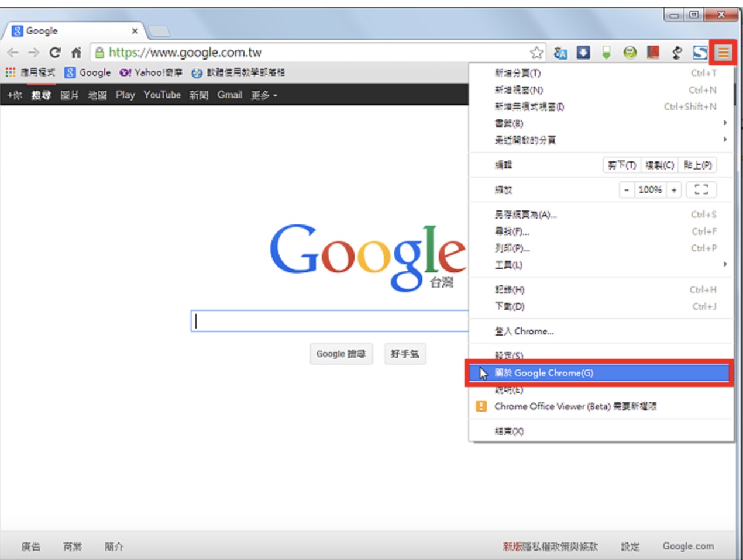Go to the home page icon
The height and width of the screenshot is (560, 743).
76,53
